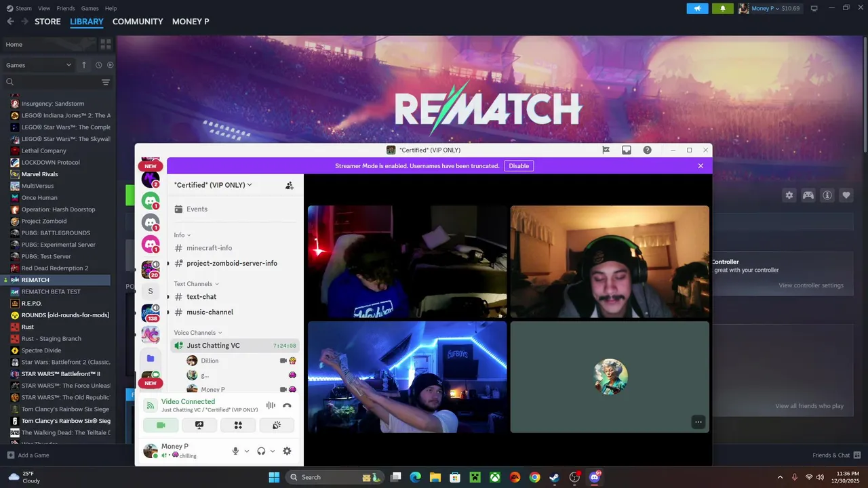Image resolution: width=868 pixels, height=488 pixels.
Task: Expand Discord headphone output options
Action: [273, 451]
